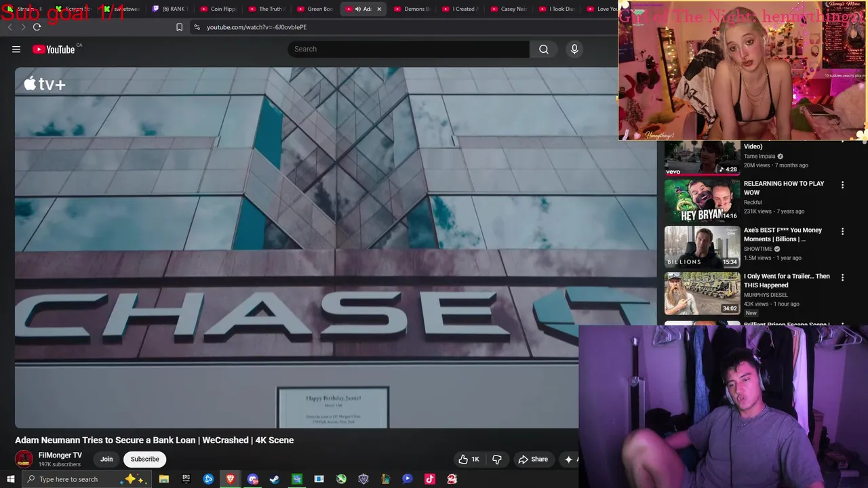Viewport: 868px width, 488px height.
Task: Open HEY BRYAN video thumbnail
Action: 703,200
